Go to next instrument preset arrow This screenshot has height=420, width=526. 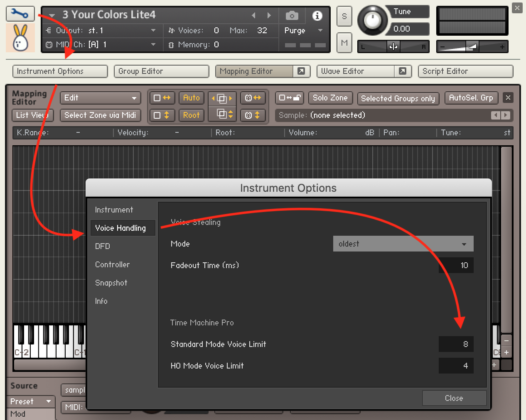[x=269, y=15]
